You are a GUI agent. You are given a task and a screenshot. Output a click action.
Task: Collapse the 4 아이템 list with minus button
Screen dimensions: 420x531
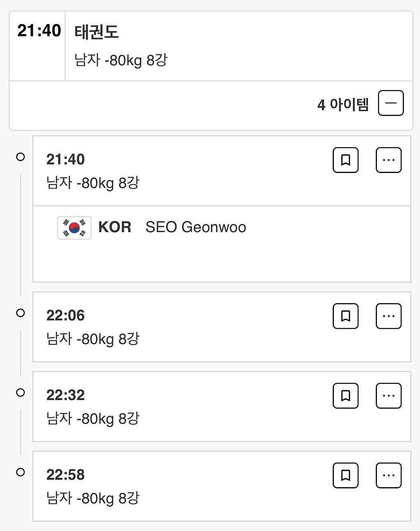pyautogui.click(x=391, y=103)
